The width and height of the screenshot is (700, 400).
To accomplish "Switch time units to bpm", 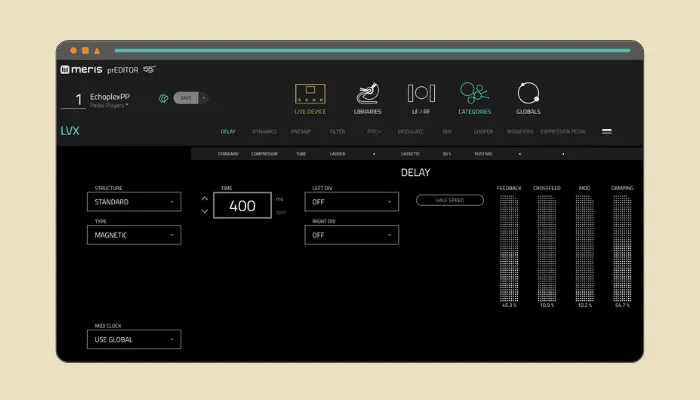I will [x=280, y=212].
